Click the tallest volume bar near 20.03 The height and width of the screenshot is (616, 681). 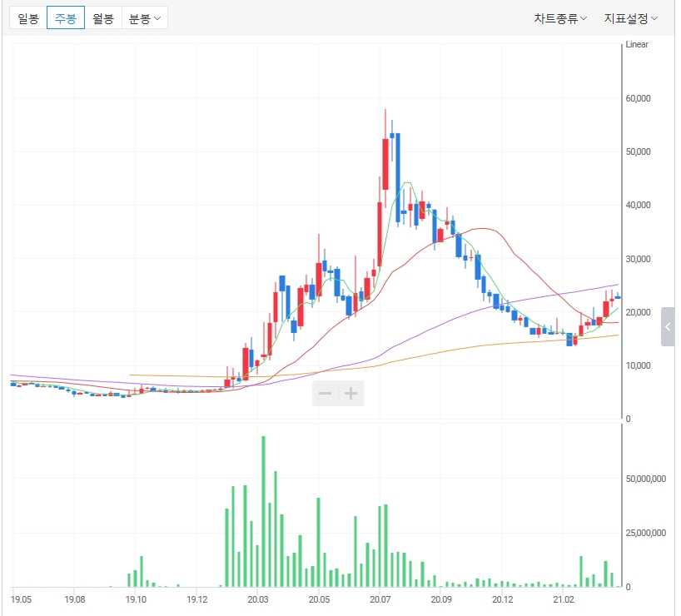(263, 511)
